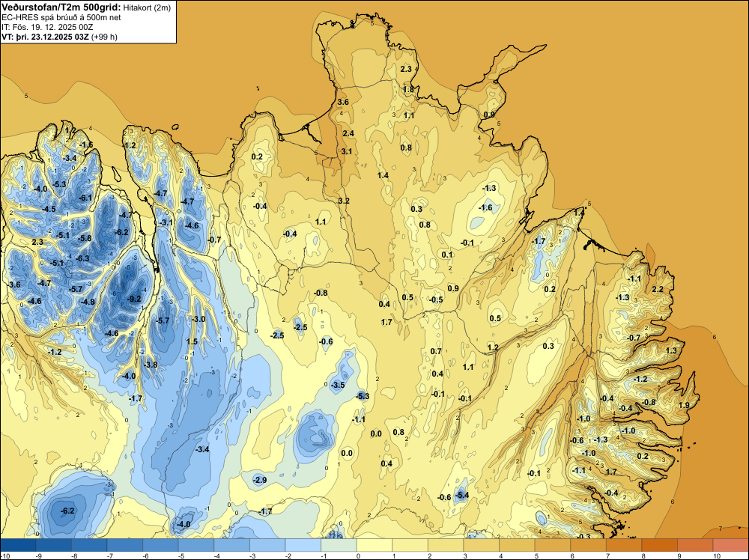749x560 pixels.
Task: Select the -0.5 temperature value
Action: click(x=436, y=299)
